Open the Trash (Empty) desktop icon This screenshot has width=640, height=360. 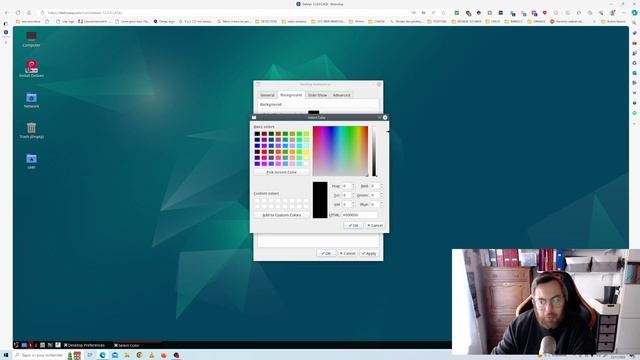(31, 130)
